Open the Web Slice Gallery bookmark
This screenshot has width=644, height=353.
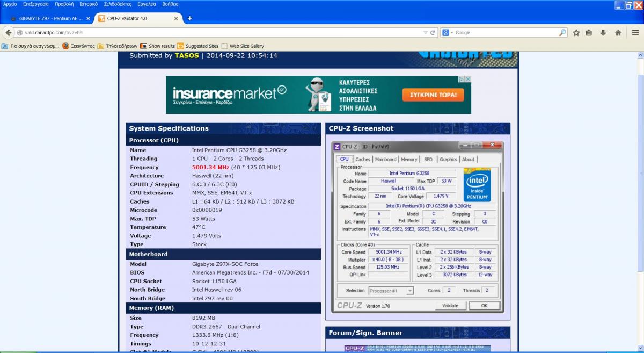point(243,46)
